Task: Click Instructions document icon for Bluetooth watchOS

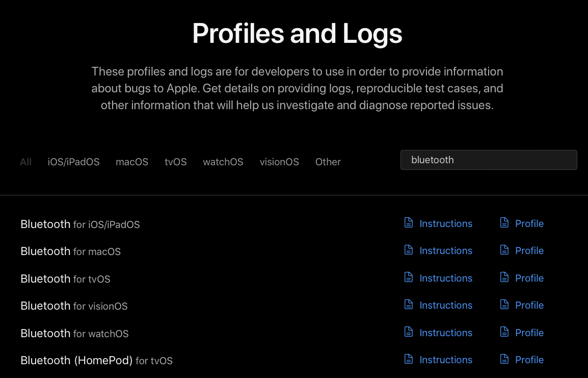Action: [x=408, y=332]
